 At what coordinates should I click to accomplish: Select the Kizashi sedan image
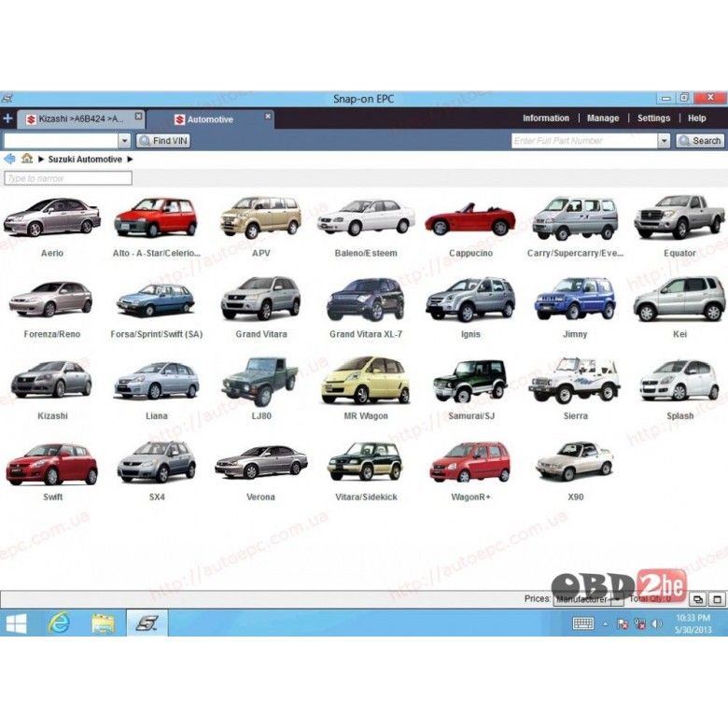[51, 379]
